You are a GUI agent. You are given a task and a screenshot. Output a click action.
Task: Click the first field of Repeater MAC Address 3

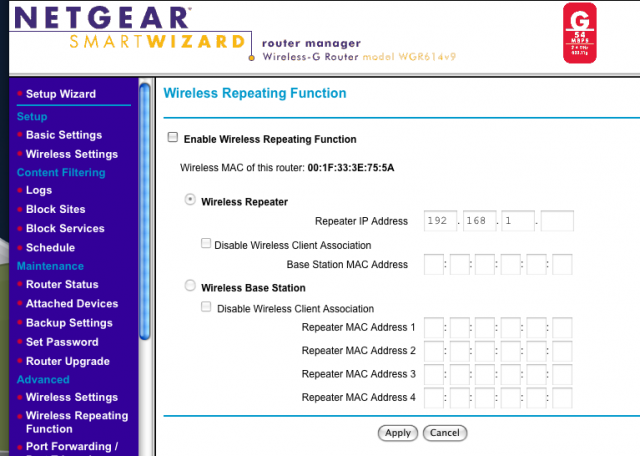434,374
